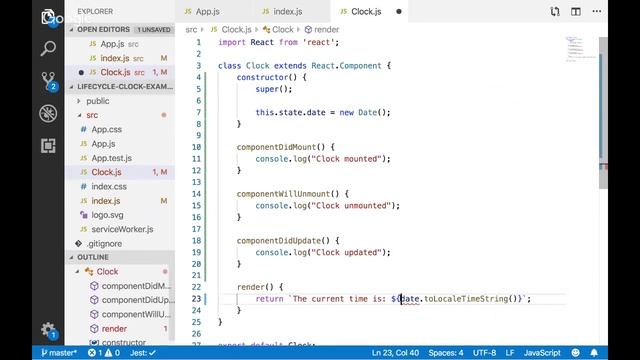Split the editor with the split icon
Image resolution: width=640 pixels, height=360 pixels.
[x=576, y=11]
